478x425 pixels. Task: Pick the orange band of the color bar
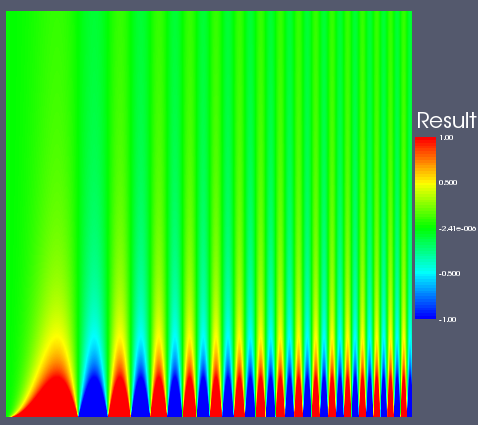(425, 165)
